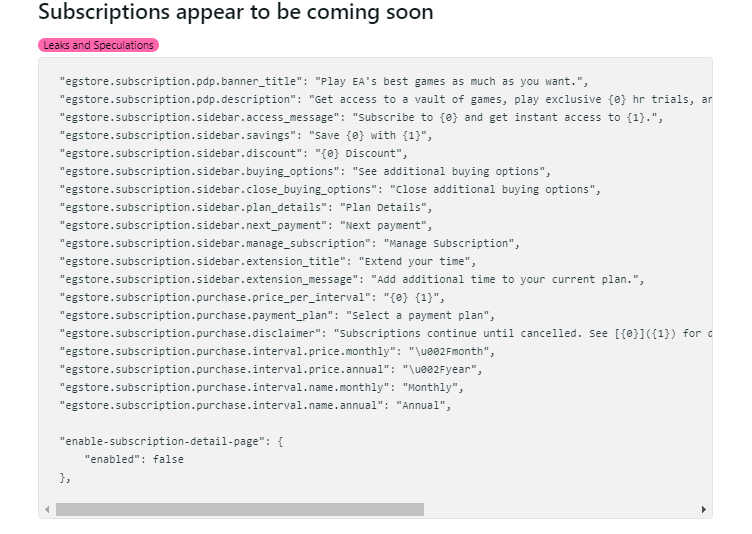Screen dimensions: 752x534
Task: Click the sidebar.plan_details line
Action: click(x=246, y=207)
